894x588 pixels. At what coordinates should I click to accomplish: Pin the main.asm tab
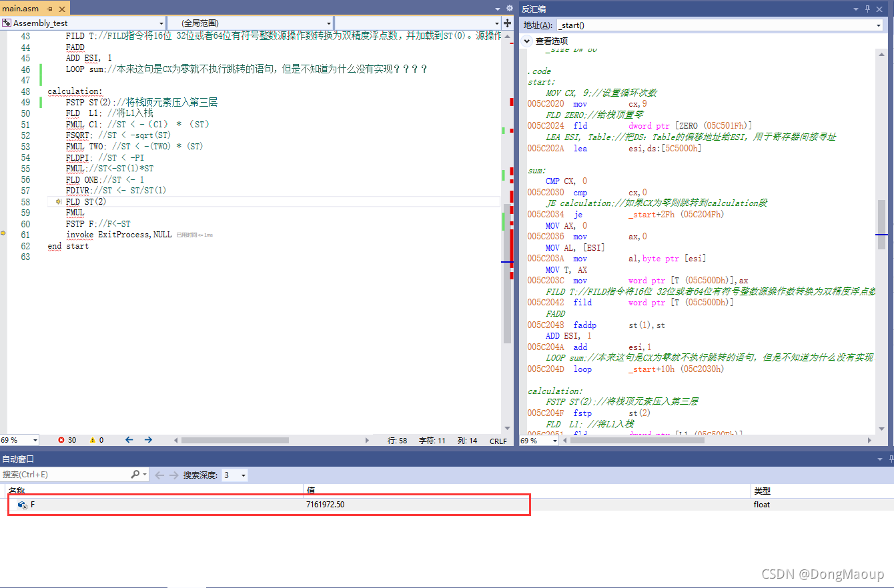pyautogui.click(x=50, y=9)
